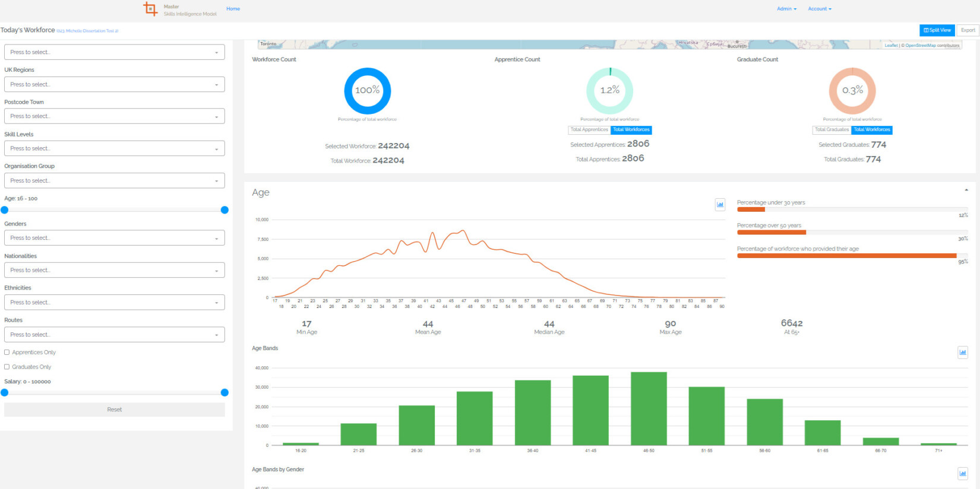Viewport: 980px width, 489px height.
Task: Click the 0.3% Graduate Count donut chart
Action: (x=852, y=91)
